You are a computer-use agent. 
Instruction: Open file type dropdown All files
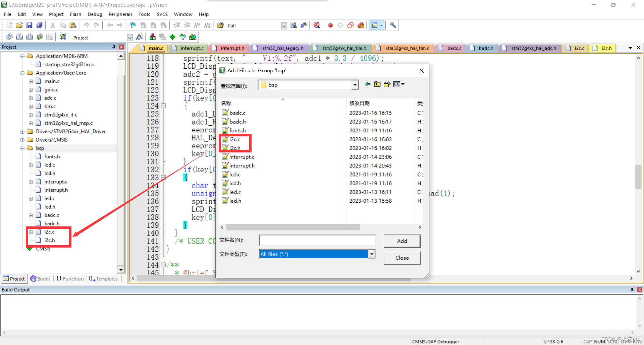372,254
